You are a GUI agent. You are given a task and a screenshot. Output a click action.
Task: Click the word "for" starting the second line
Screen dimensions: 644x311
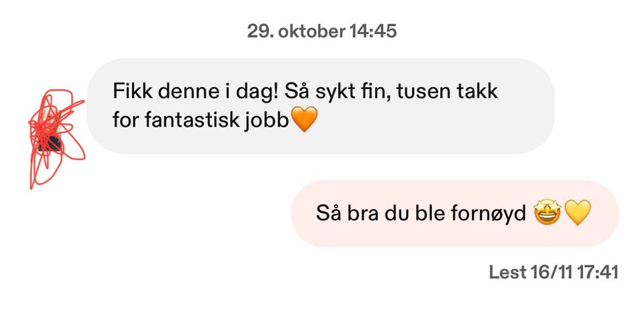[124, 120]
